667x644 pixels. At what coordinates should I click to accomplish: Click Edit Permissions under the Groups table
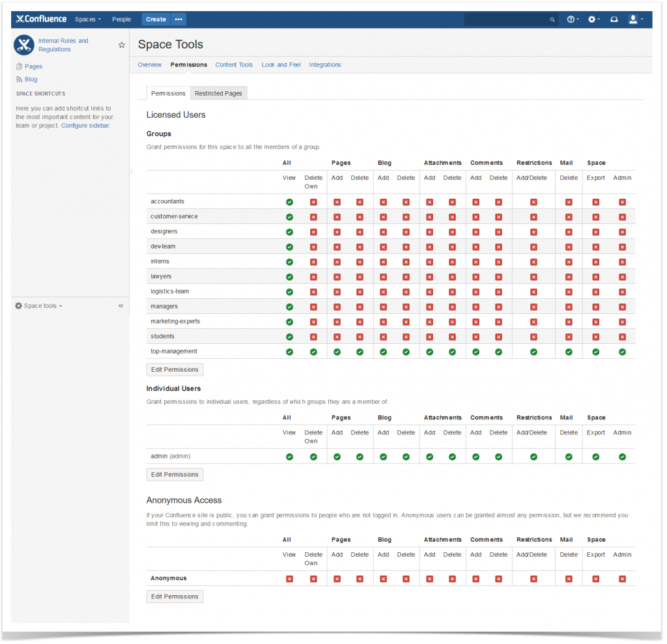click(x=175, y=369)
